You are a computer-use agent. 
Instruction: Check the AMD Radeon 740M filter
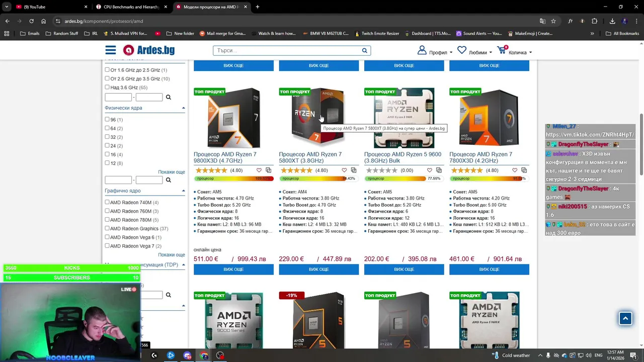[x=107, y=202]
